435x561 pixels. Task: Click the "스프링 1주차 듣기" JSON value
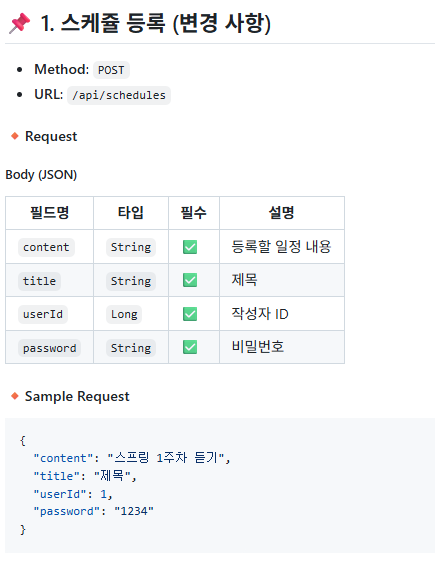click(166, 458)
